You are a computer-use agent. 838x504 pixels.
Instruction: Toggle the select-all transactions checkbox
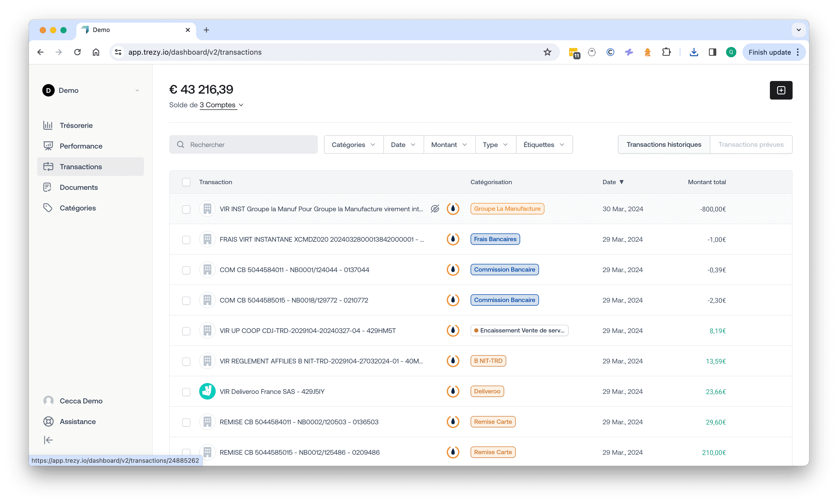point(186,182)
